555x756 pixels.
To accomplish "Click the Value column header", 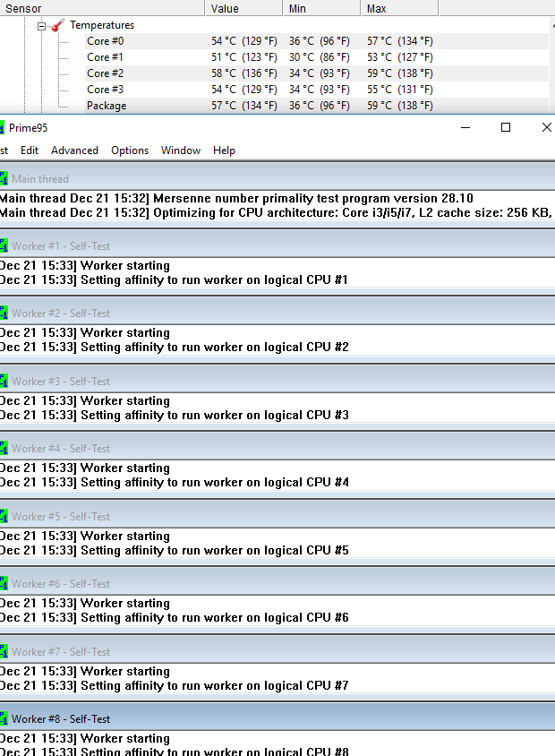I will (243, 8).
